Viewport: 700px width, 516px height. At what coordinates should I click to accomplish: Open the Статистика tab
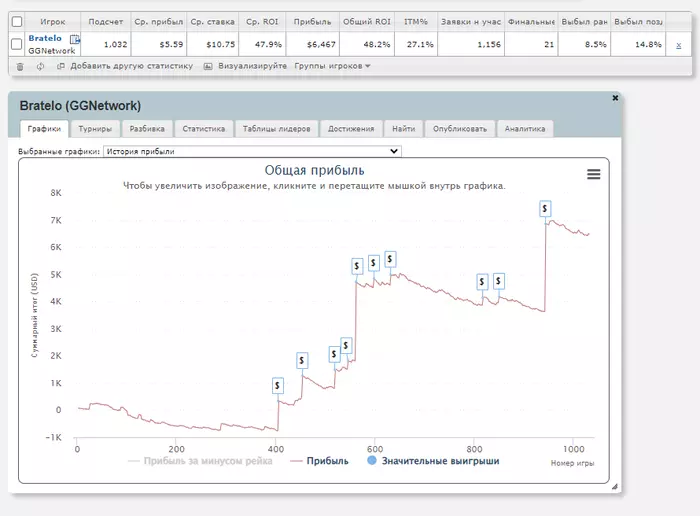point(204,129)
